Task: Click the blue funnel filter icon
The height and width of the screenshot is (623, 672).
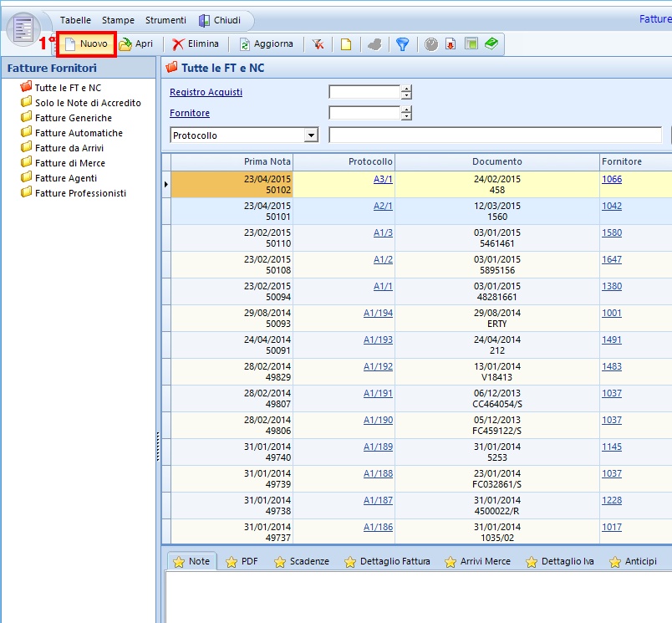Action: click(x=403, y=44)
